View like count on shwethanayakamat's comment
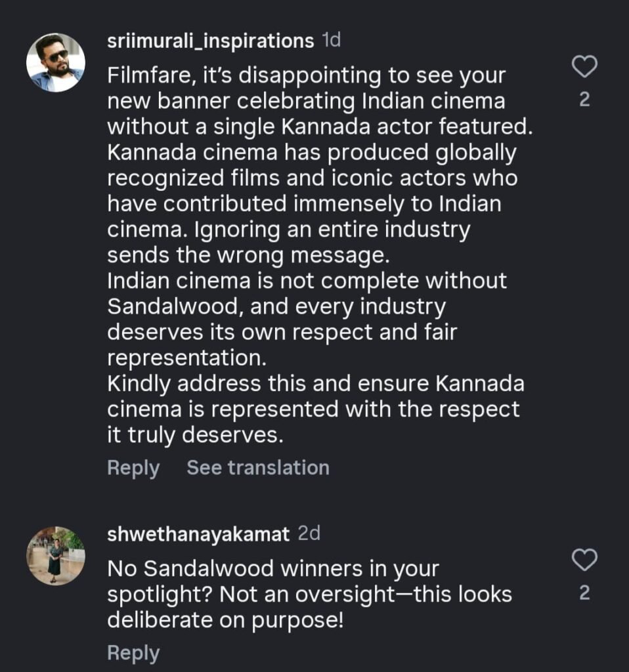The width and height of the screenshot is (629, 672). coord(585,593)
